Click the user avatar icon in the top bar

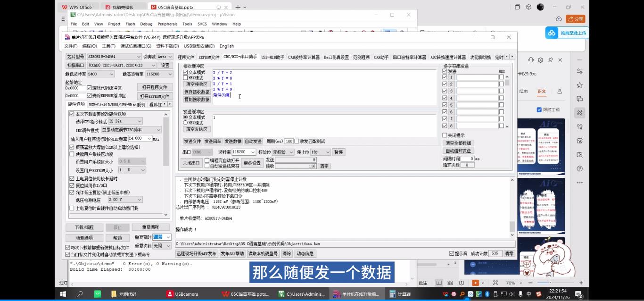pyautogui.click(x=540, y=7)
